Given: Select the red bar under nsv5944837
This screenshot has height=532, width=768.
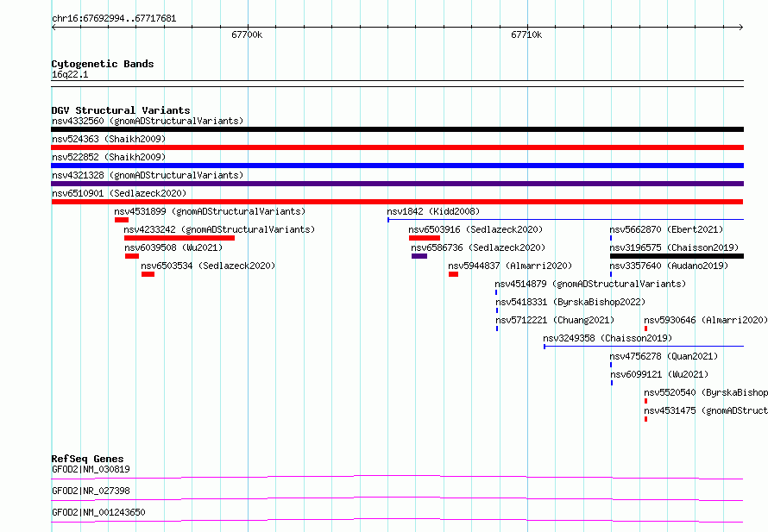Looking at the screenshot, I should pyautogui.click(x=454, y=274).
